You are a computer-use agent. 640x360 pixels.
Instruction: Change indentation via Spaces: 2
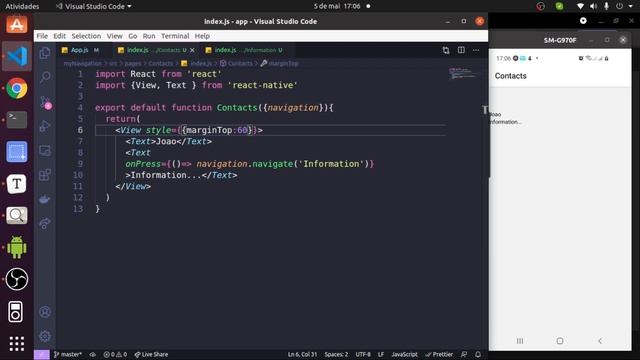tap(336, 354)
